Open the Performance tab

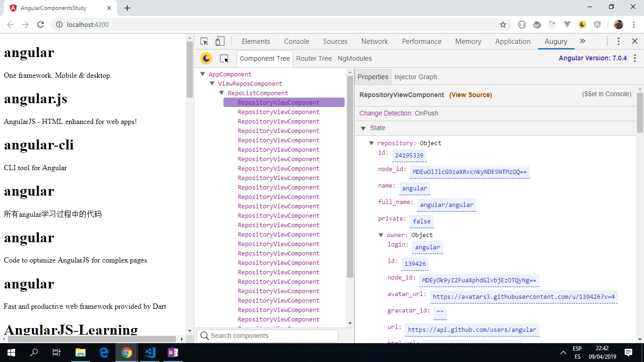[422, 41]
